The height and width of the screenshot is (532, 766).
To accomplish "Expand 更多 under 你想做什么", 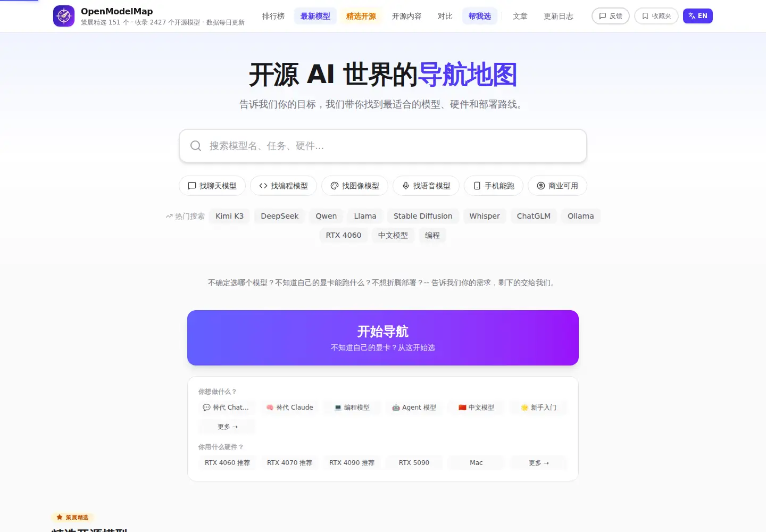I will 227,427.
